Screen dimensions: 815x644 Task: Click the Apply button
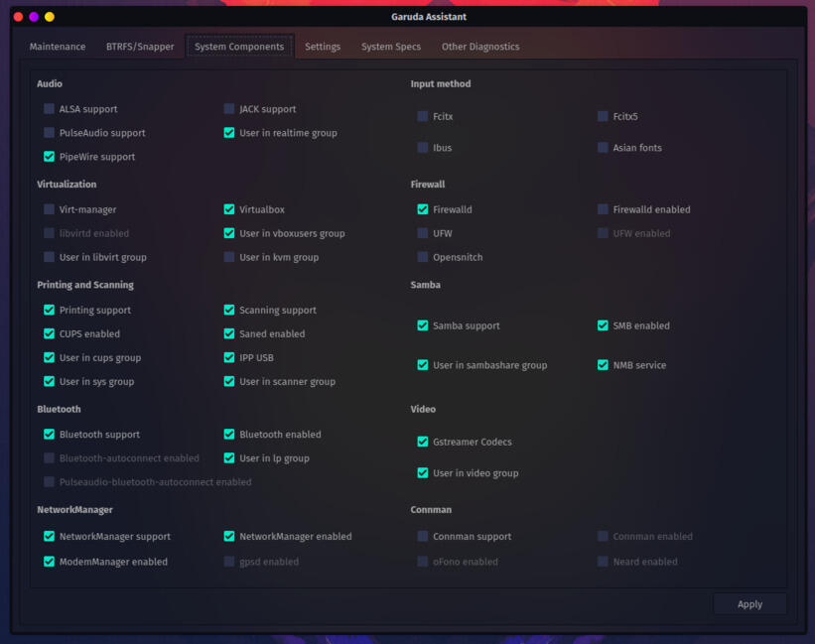click(749, 604)
